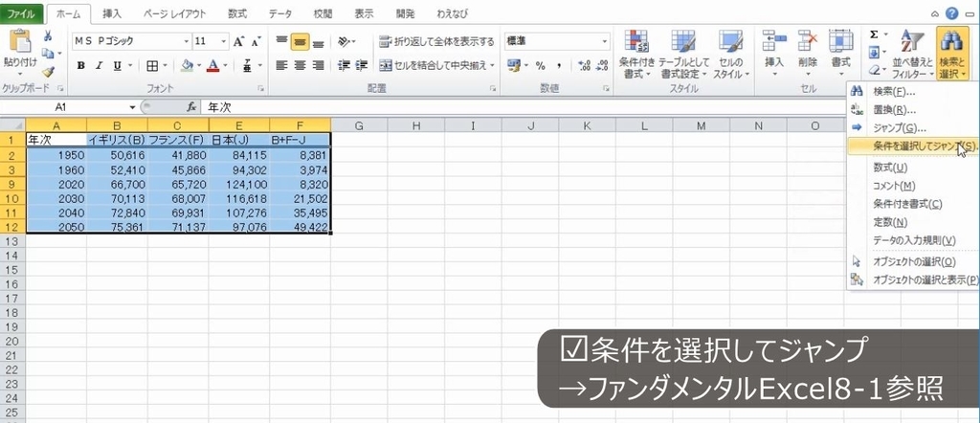The width and height of the screenshot is (980, 423).
Task: Decrease the cell indent
Action: pos(344,66)
